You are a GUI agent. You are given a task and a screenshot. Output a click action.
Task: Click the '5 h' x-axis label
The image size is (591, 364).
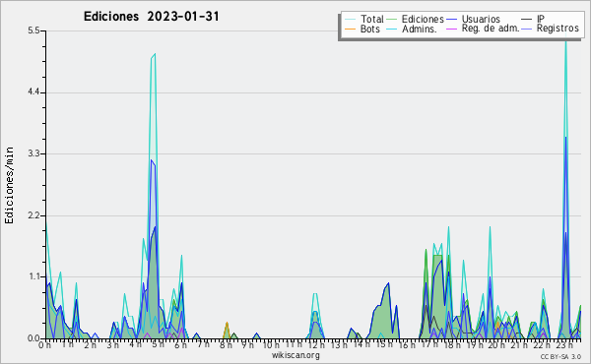point(158,344)
